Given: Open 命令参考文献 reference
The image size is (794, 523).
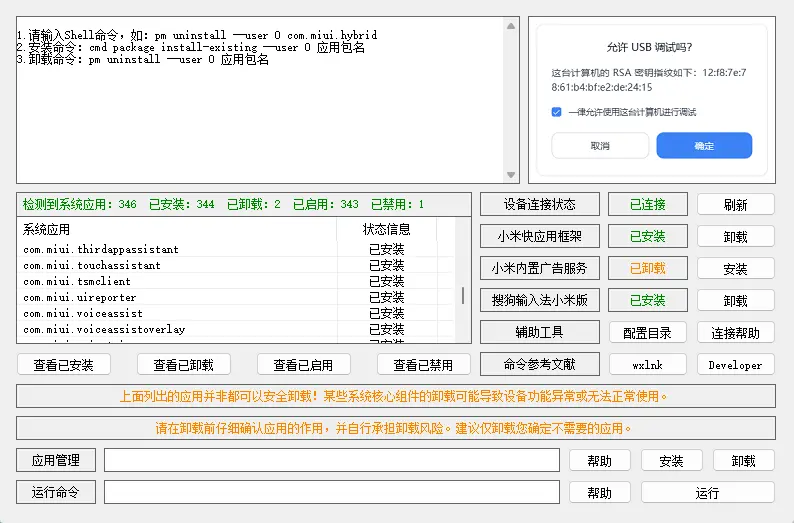Looking at the screenshot, I should pyautogui.click(x=540, y=364).
